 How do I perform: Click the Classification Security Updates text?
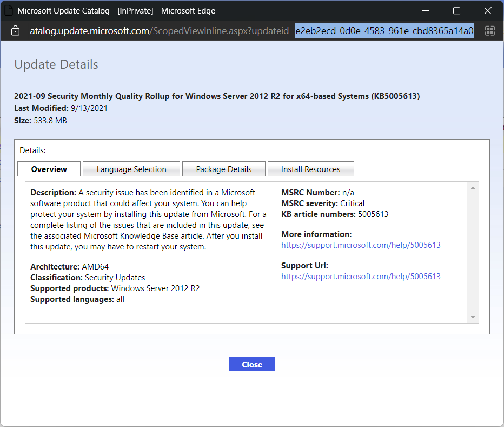(88, 278)
